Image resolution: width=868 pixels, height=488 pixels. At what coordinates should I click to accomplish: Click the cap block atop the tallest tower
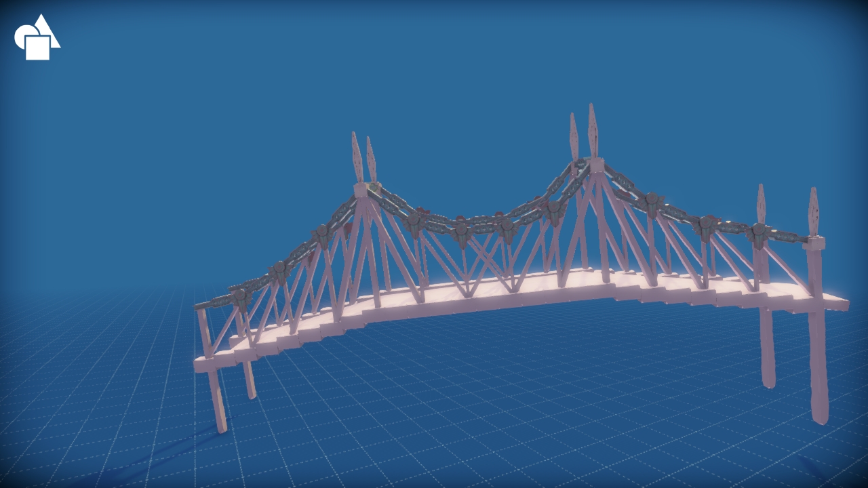(596, 165)
